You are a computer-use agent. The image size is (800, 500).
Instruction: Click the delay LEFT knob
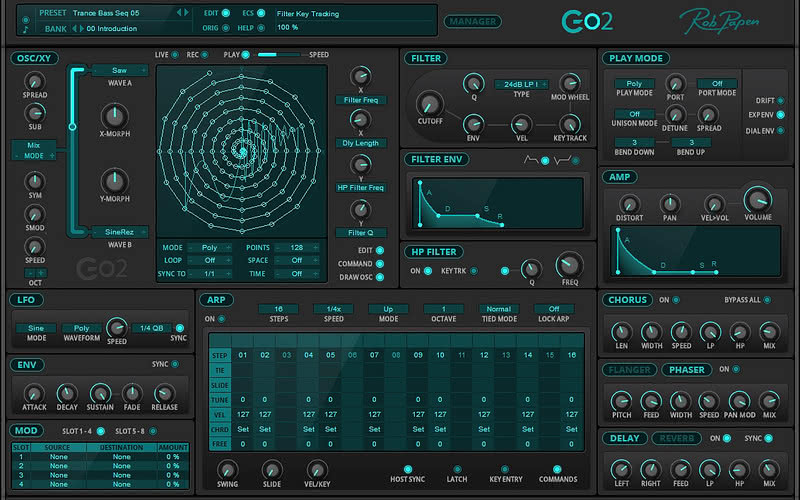[x=621, y=469]
